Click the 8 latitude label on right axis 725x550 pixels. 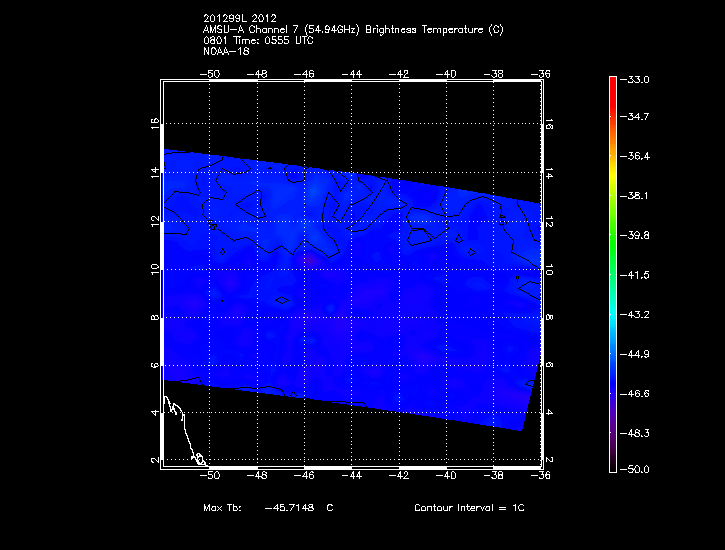[551, 318]
